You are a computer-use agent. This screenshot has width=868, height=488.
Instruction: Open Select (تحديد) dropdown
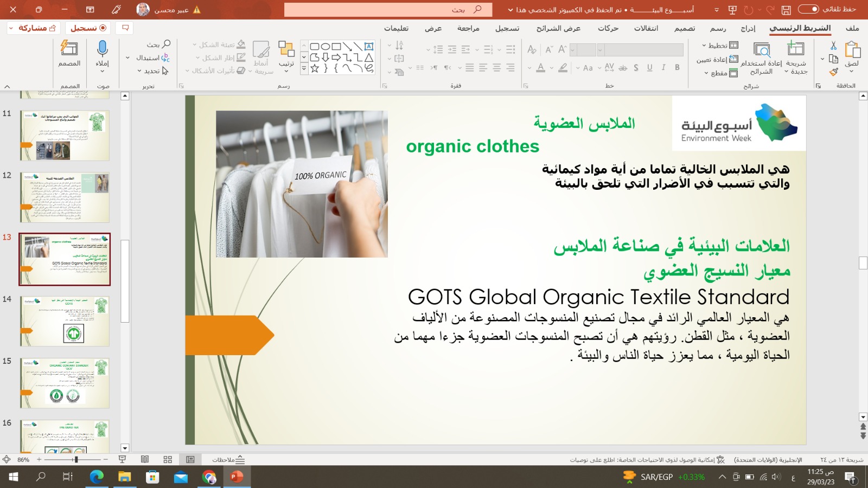(x=153, y=71)
